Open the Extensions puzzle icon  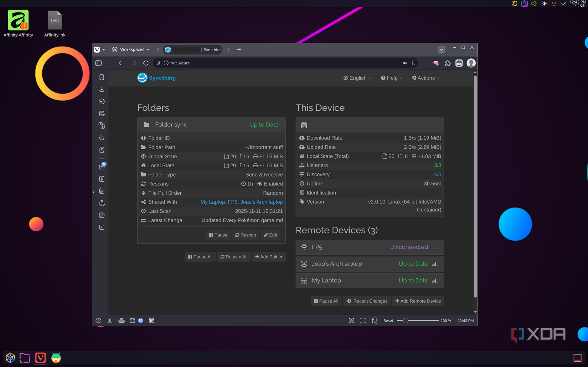tap(448, 63)
